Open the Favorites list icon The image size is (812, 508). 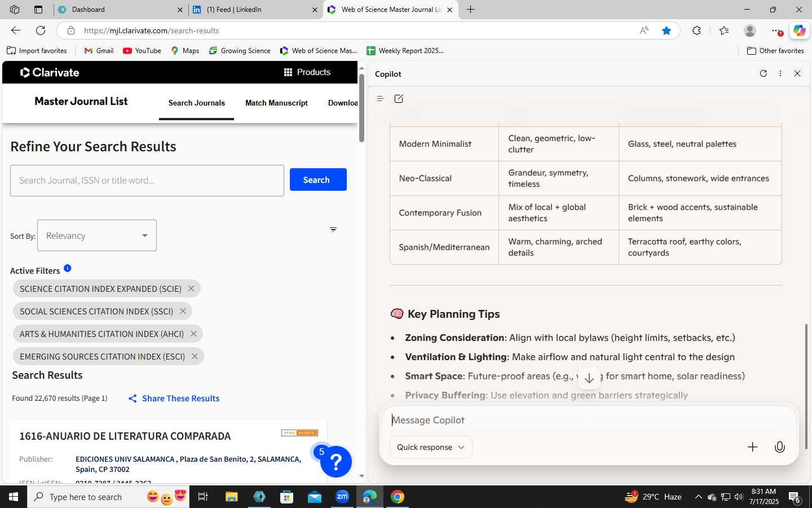(x=724, y=30)
